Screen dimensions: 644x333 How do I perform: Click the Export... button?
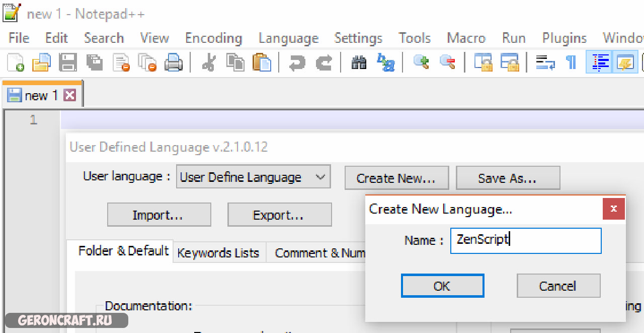(279, 215)
